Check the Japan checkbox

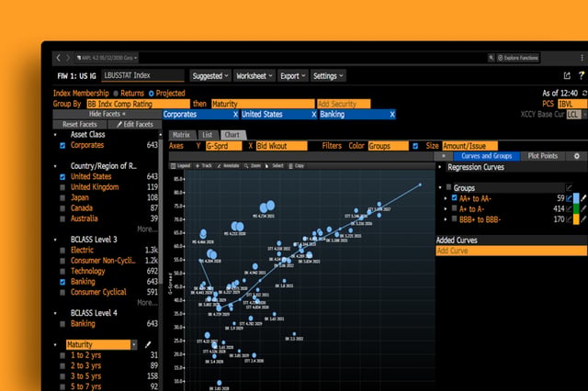click(x=62, y=197)
